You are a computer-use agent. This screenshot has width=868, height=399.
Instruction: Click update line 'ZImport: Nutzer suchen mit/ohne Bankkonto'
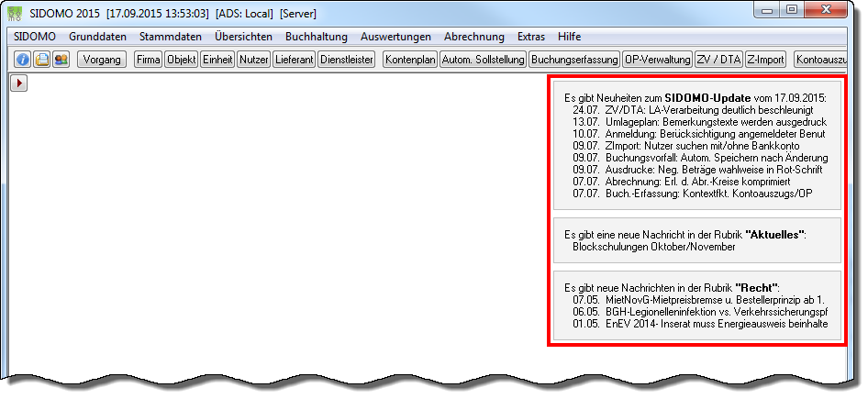[x=702, y=146]
